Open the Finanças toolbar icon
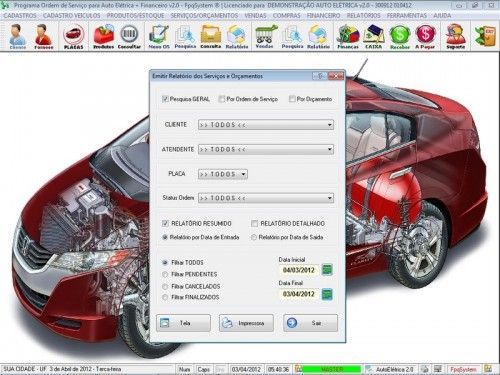The image size is (500, 375). coord(348,37)
